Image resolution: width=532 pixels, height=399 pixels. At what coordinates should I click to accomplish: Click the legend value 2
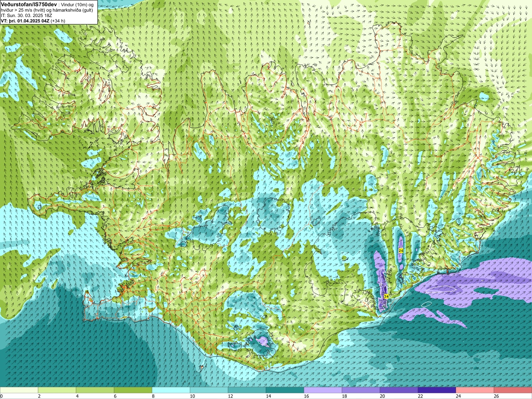[39, 396]
